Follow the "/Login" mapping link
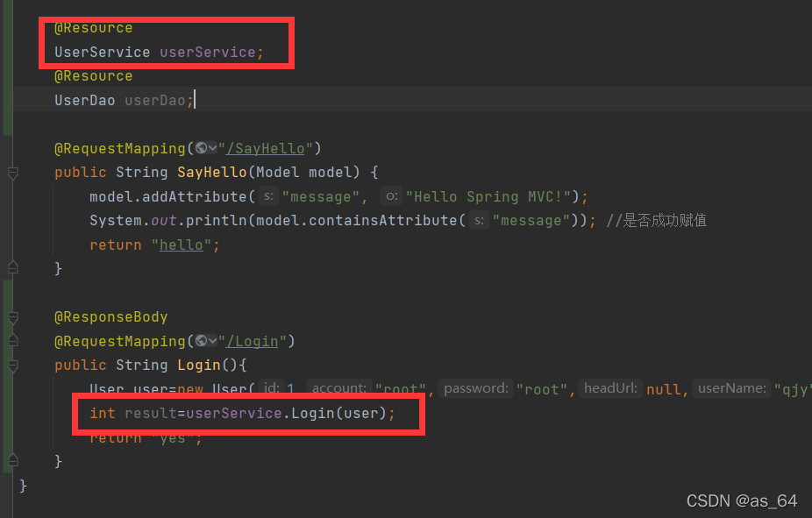This screenshot has height=518, width=812. [253, 342]
